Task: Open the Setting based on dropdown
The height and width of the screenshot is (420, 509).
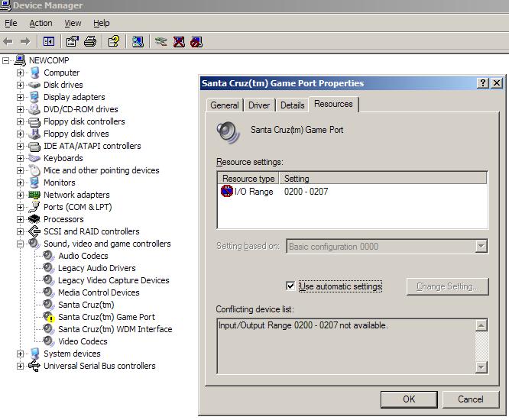Action: (481, 246)
